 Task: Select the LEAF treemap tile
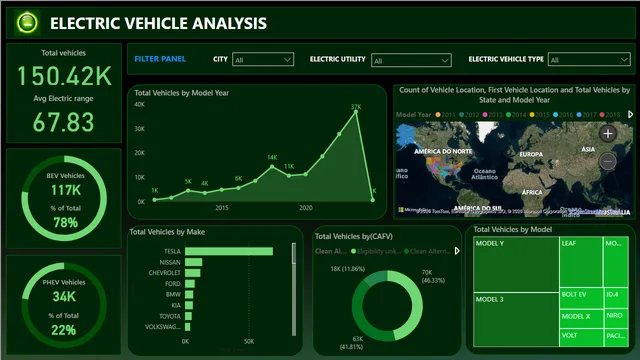(x=581, y=262)
